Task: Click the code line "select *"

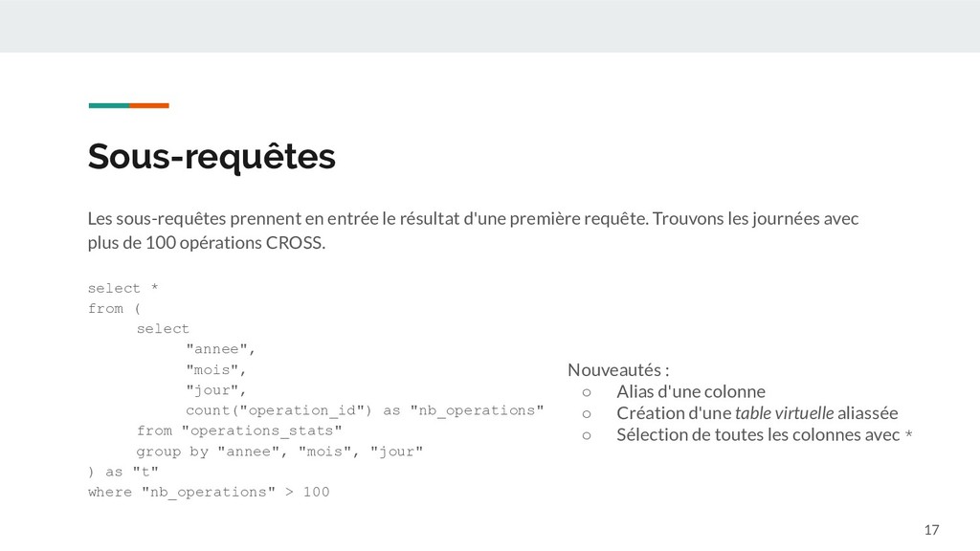Action: point(123,288)
